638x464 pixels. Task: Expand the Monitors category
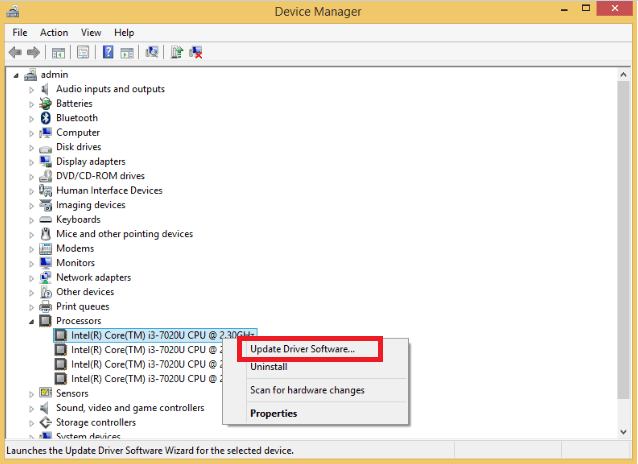tap(31, 263)
